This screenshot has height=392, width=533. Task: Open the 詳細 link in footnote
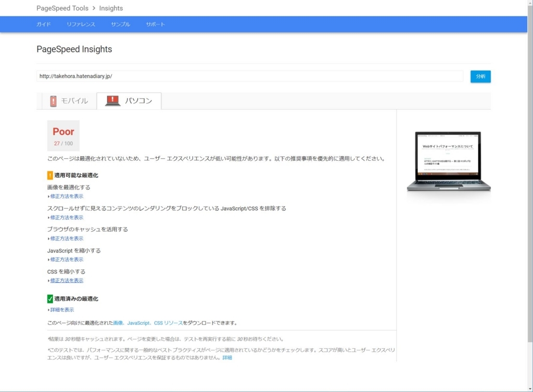pos(227,358)
